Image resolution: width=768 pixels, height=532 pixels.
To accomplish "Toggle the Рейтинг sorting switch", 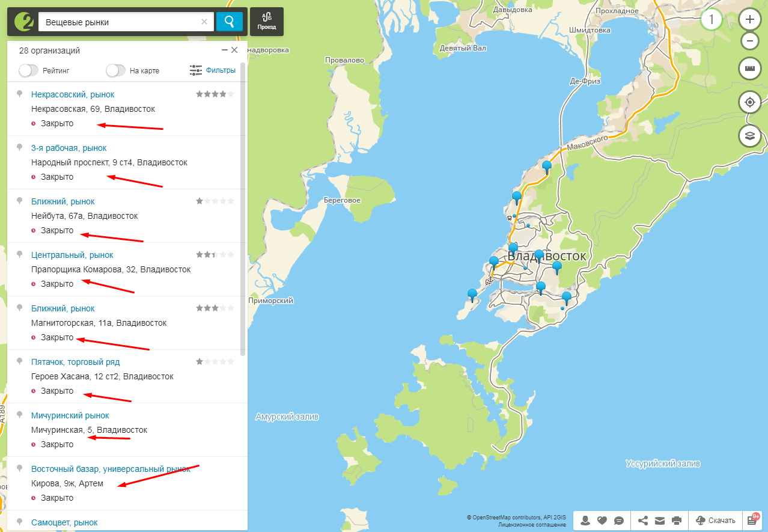I will [28, 70].
